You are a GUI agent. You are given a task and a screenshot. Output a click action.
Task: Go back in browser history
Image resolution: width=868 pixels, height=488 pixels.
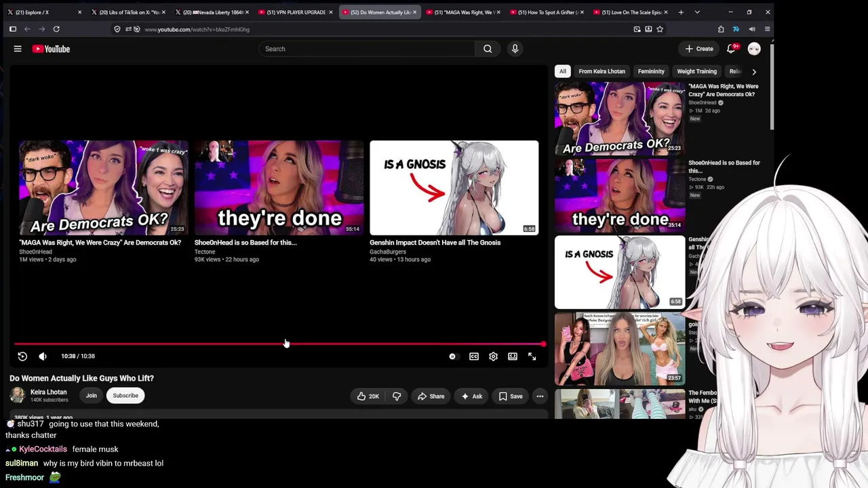click(27, 29)
